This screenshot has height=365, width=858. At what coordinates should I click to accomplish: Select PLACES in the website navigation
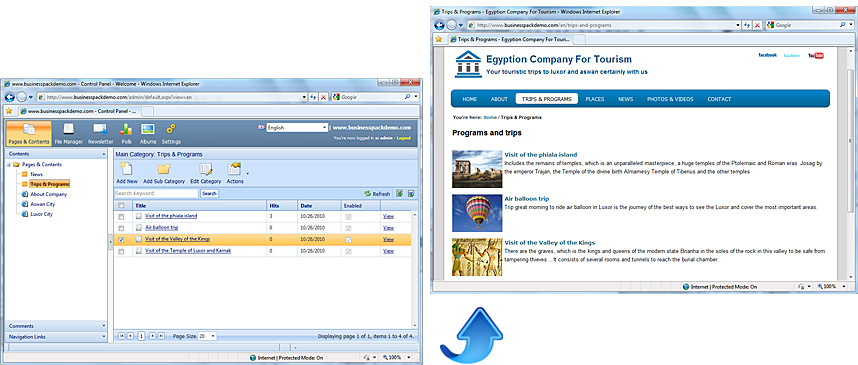pyautogui.click(x=595, y=99)
